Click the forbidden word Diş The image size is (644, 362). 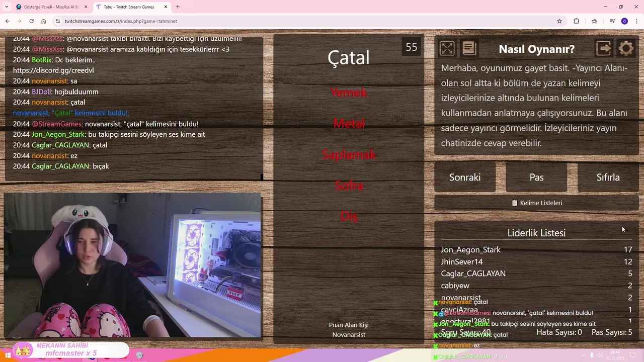tap(349, 217)
